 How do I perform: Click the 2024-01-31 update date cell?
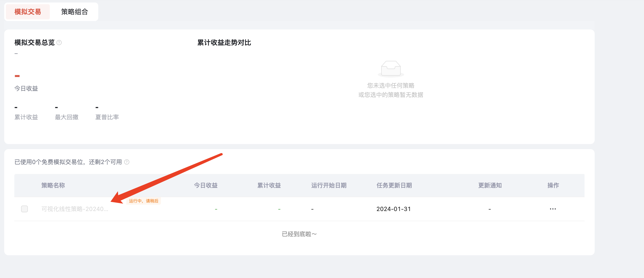pyautogui.click(x=393, y=209)
